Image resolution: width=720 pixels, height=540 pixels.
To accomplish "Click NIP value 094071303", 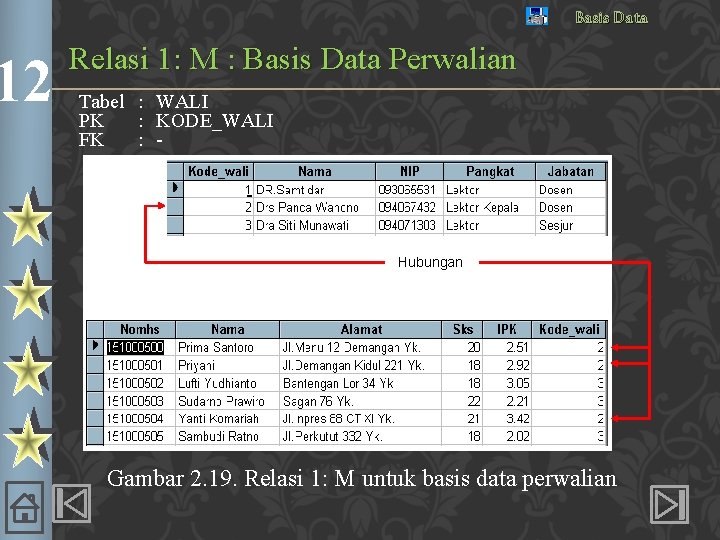I will [x=407, y=225].
